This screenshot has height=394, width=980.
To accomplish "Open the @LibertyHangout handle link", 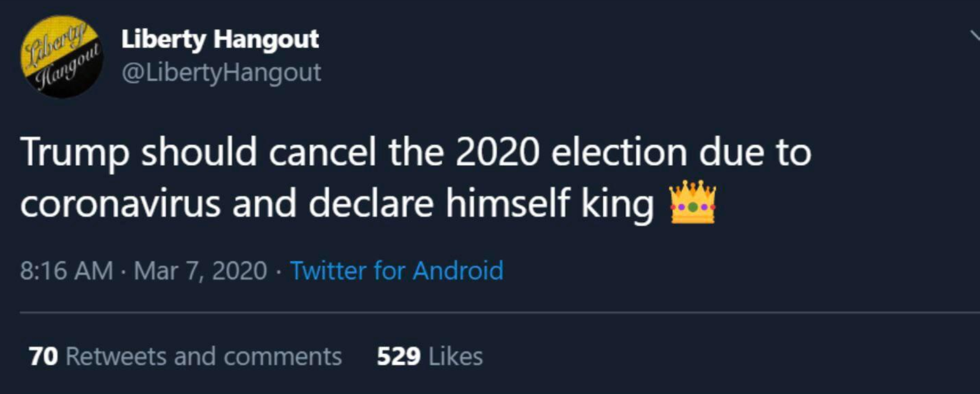I will point(221,72).
